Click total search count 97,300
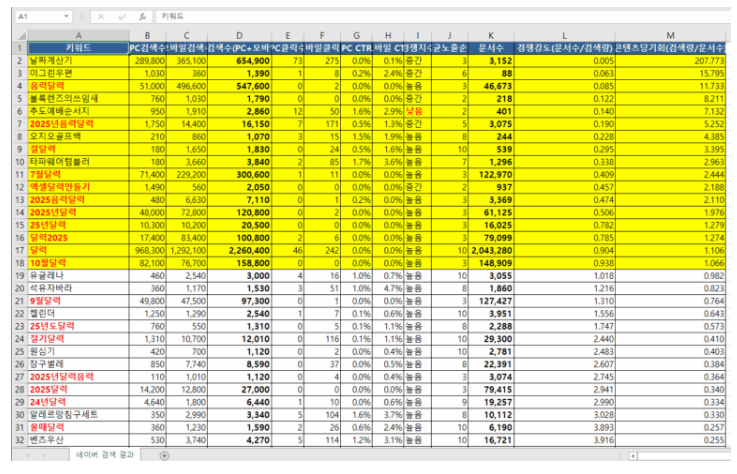 (239, 301)
